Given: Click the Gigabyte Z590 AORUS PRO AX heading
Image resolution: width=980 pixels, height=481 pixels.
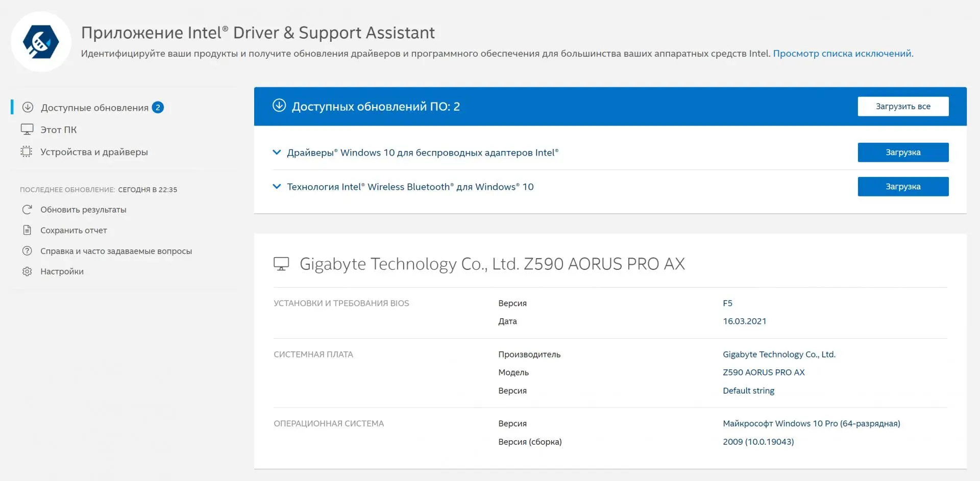Looking at the screenshot, I should tap(492, 264).
